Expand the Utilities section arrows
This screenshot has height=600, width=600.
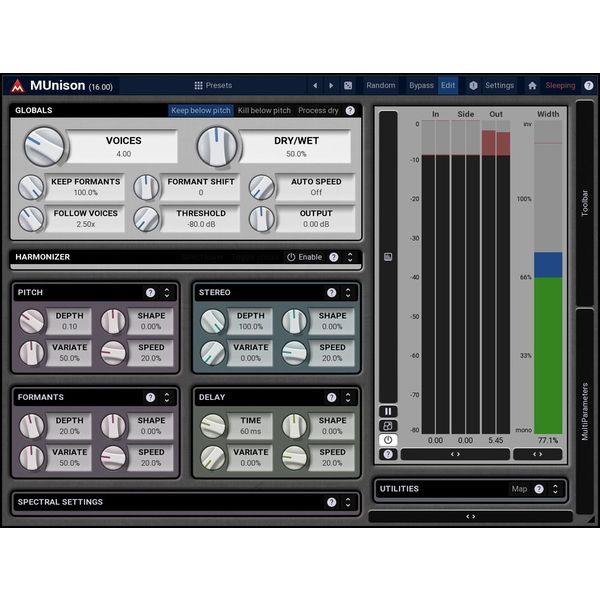(x=555, y=489)
